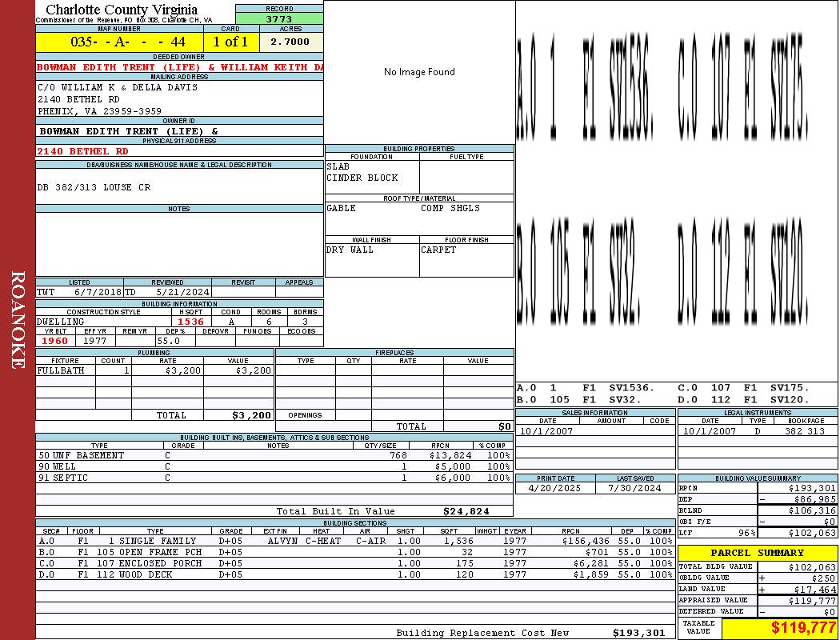Select section A.0 SINGLE FAMILY row

355,541
